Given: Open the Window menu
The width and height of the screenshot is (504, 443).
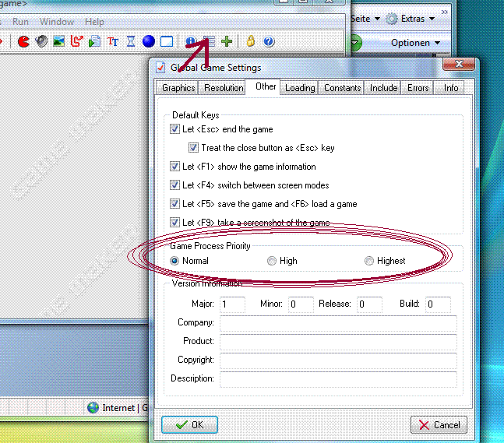Looking at the screenshot, I should [57, 22].
